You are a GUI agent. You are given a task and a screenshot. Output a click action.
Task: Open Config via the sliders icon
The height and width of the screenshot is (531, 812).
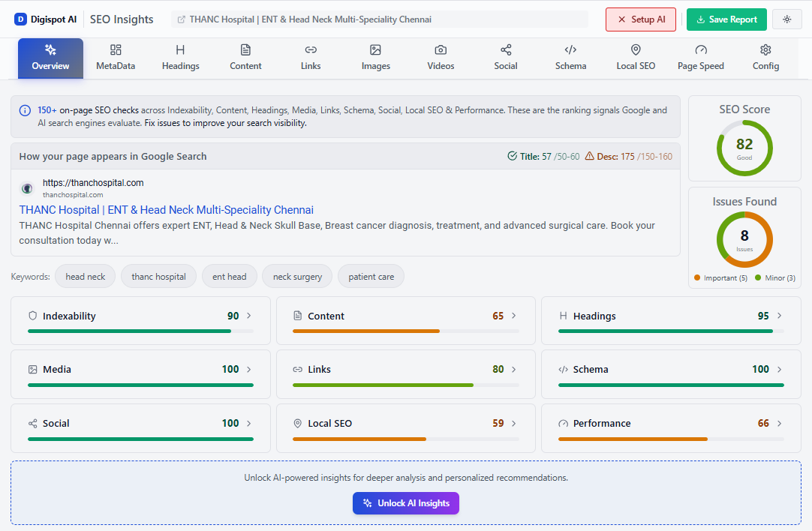pyautogui.click(x=765, y=50)
